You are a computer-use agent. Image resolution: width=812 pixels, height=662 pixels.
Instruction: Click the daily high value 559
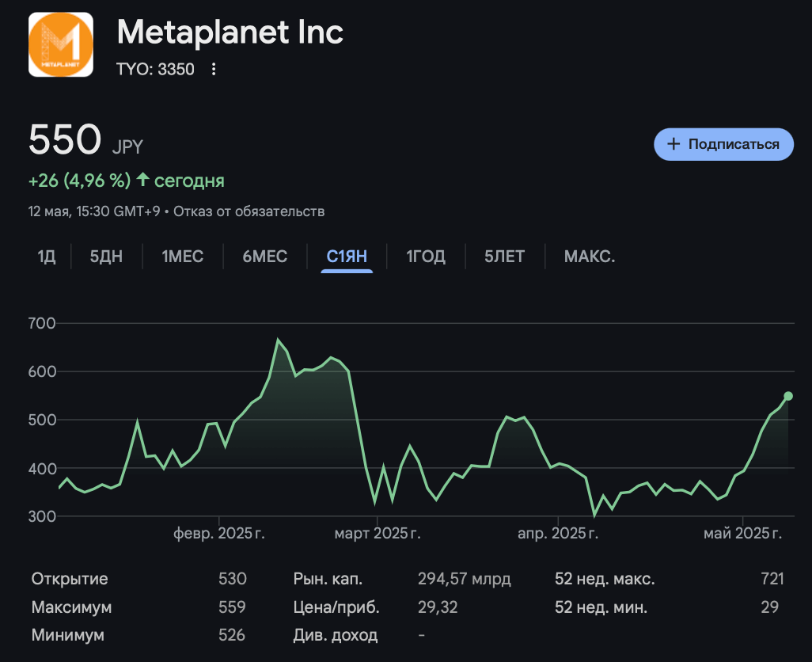point(232,607)
